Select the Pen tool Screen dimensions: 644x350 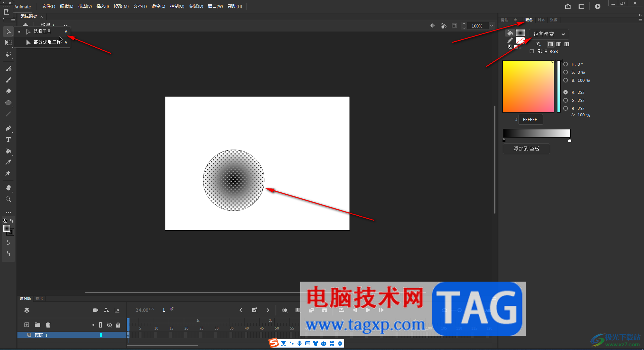[x=8, y=128]
